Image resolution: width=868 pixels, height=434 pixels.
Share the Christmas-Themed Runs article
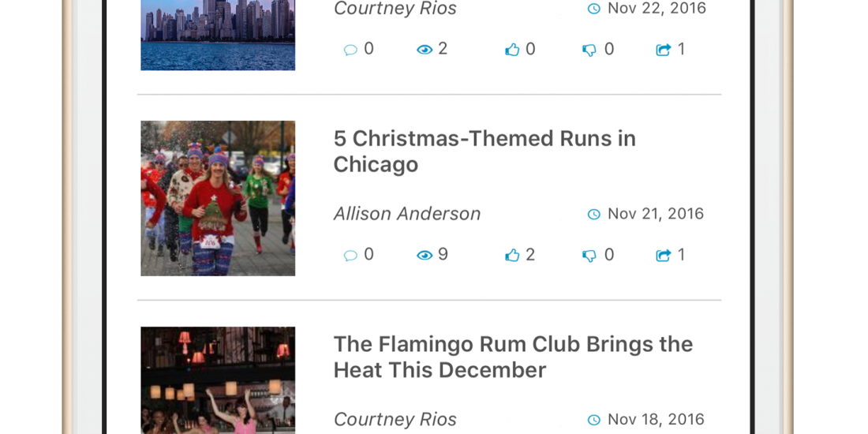tap(664, 255)
